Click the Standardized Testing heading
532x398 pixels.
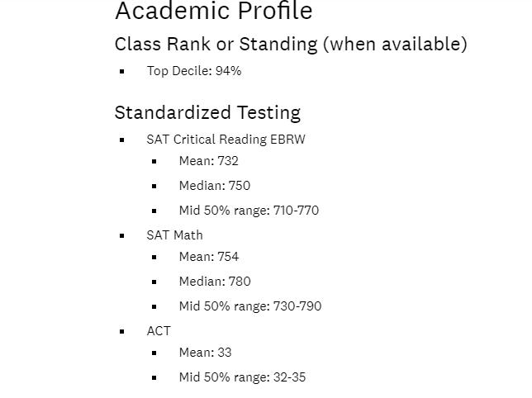pyautogui.click(x=207, y=112)
